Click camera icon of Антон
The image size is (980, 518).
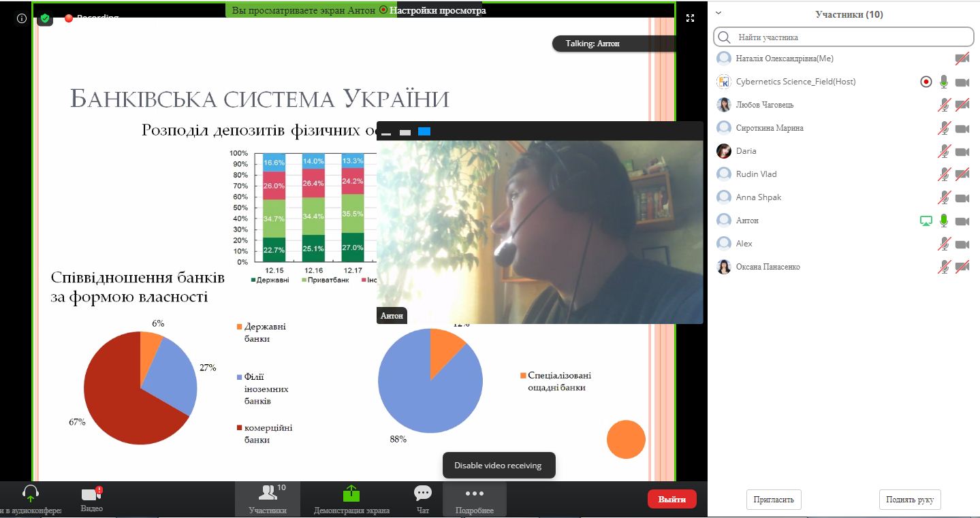(x=962, y=221)
